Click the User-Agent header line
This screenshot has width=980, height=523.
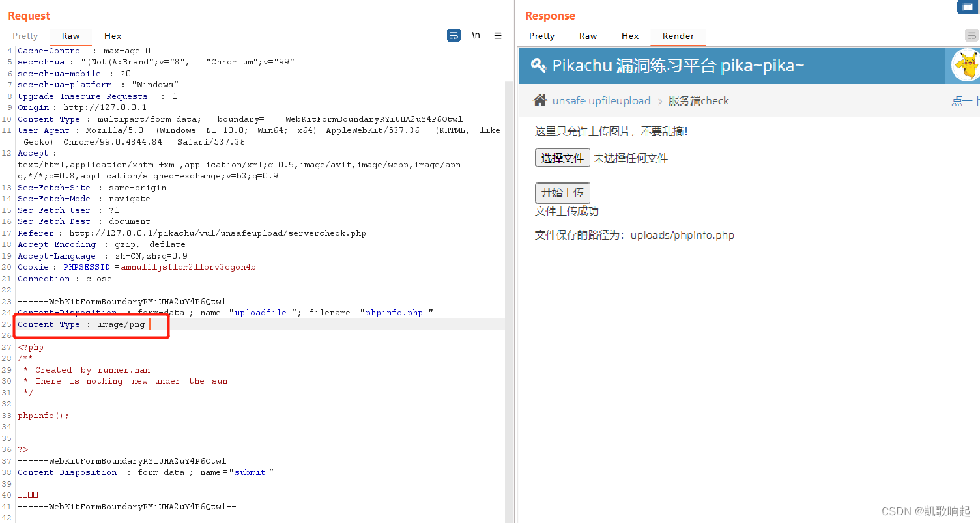[259, 136]
